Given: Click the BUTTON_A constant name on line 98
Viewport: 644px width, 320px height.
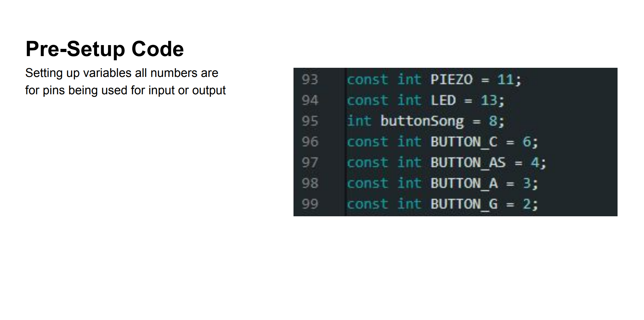Looking at the screenshot, I should coord(464,183).
